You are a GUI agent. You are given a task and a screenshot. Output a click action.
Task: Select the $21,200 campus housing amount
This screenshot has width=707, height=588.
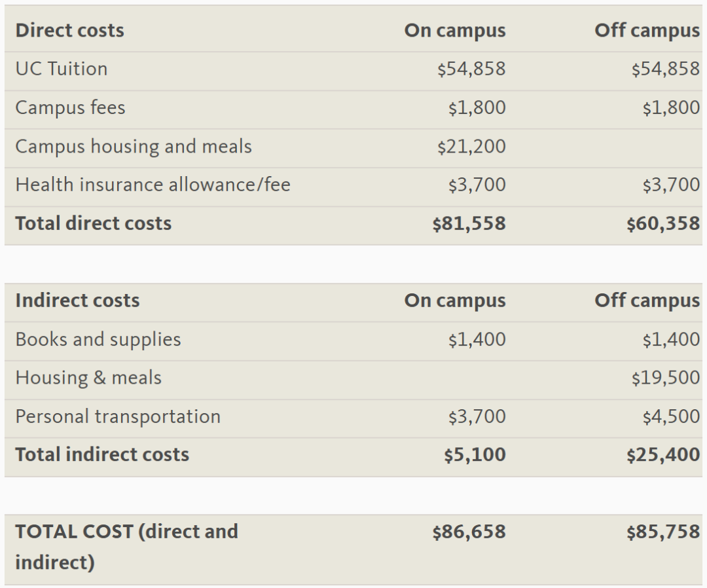(x=471, y=146)
